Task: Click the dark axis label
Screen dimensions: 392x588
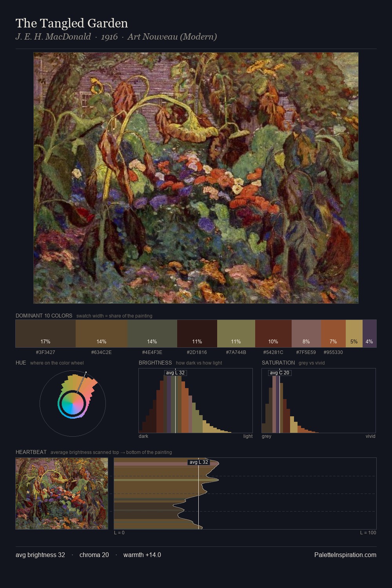Action: (143, 436)
